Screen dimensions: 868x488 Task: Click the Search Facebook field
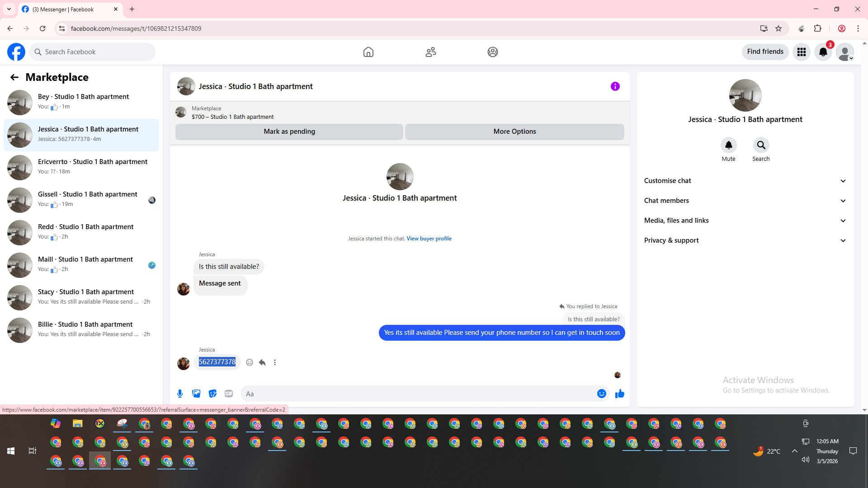click(x=92, y=52)
